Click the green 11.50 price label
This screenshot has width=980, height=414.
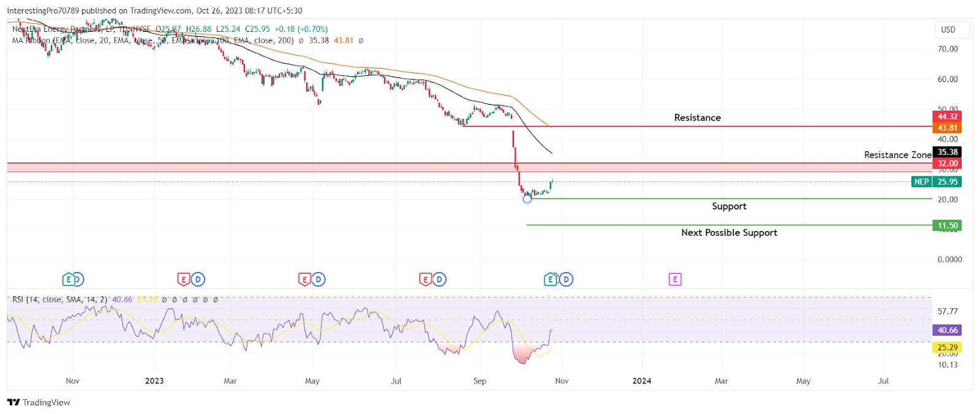[947, 225]
